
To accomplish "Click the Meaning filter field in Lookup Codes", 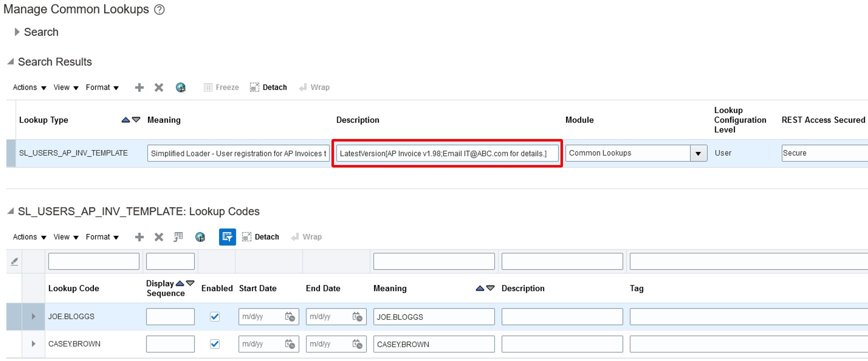I will pyautogui.click(x=434, y=261).
